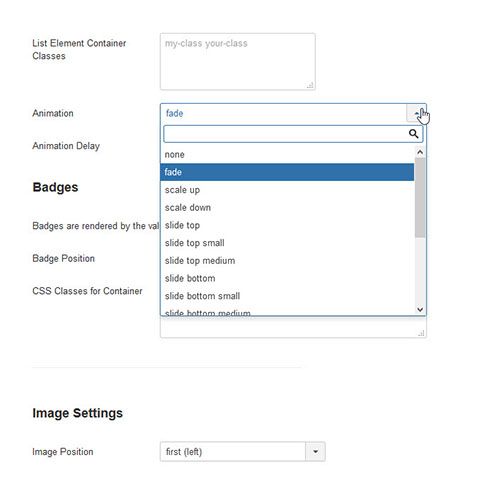500x500 pixels.
Task: Click the Image Position 'first (left)' select box
Action: coord(243,452)
